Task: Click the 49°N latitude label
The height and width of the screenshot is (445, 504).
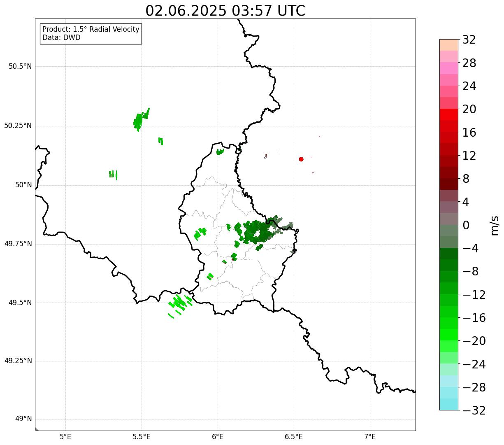Action: coord(23,419)
